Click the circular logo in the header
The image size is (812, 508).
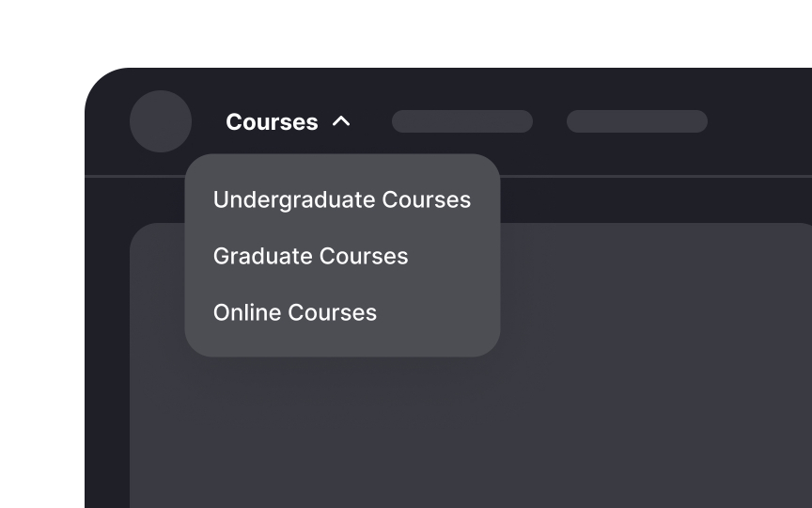(x=161, y=121)
